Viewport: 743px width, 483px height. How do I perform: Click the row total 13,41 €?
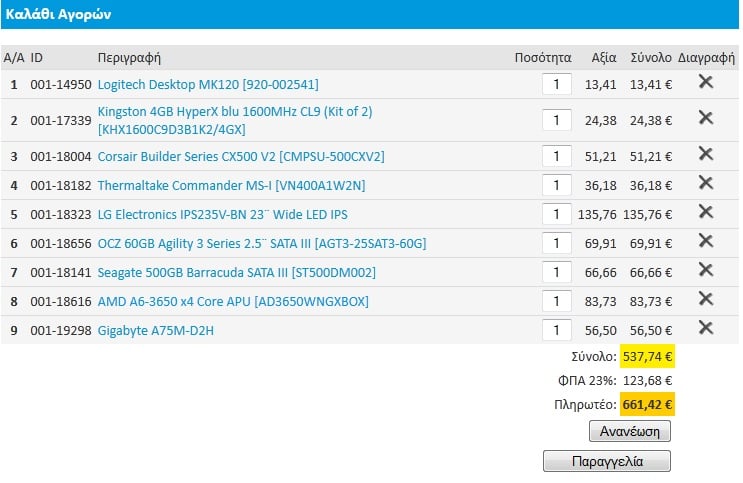click(x=651, y=84)
